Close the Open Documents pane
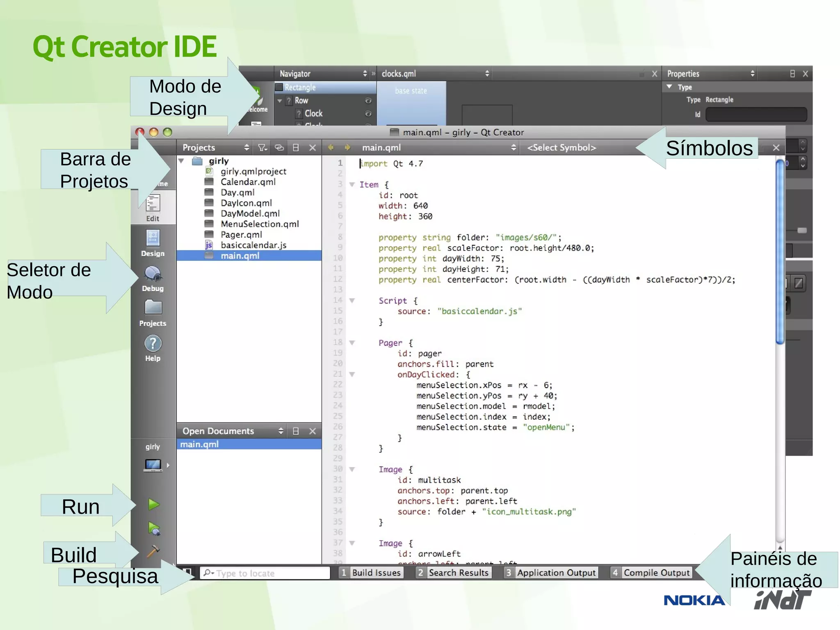Viewport: 840px width, 630px height. click(x=313, y=431)
